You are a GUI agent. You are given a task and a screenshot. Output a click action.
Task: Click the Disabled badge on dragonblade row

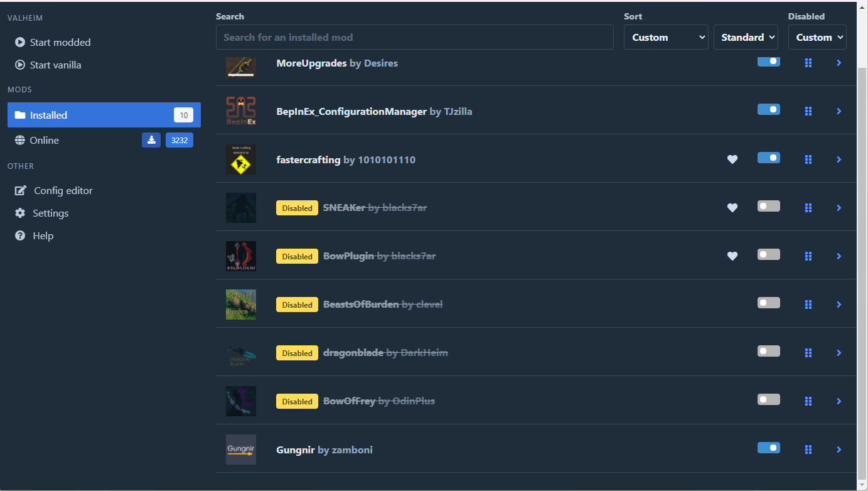click(297, 353)
